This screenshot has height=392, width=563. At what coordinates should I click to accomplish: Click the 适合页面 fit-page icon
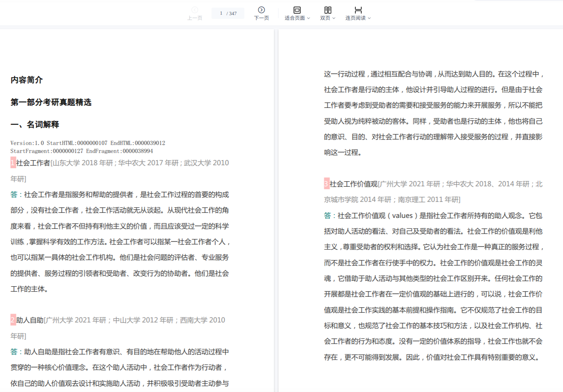pos(297,10)
